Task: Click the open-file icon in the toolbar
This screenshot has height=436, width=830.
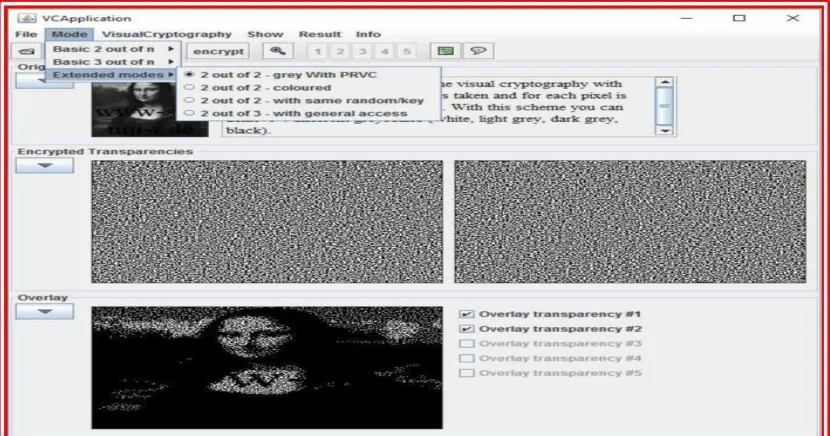Action: (x=27, y=51)
